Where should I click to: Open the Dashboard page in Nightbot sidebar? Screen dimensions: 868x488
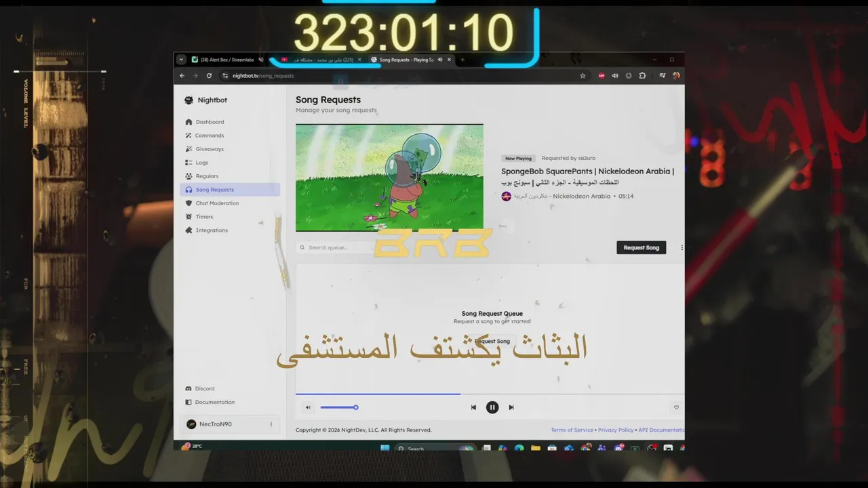(x=210, y=122)
